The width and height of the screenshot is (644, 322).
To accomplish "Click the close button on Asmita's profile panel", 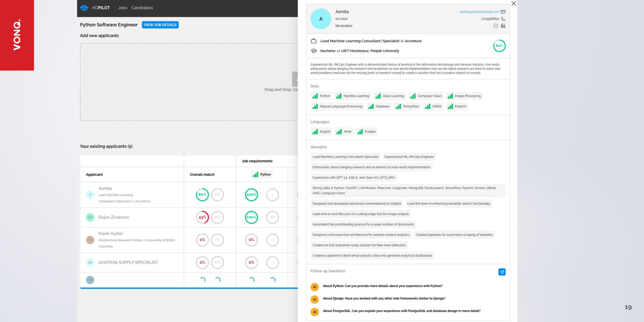I will tap(513, 3).
